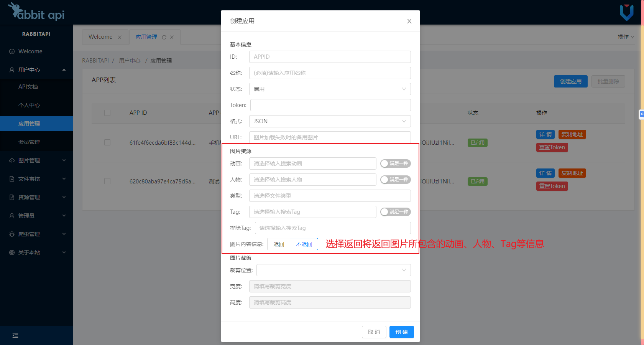The height and width of the screenshot is (345, 644).
Task: Click the 取 消 button in dialog
Action: pyautogui.click(x=374, y=332)
